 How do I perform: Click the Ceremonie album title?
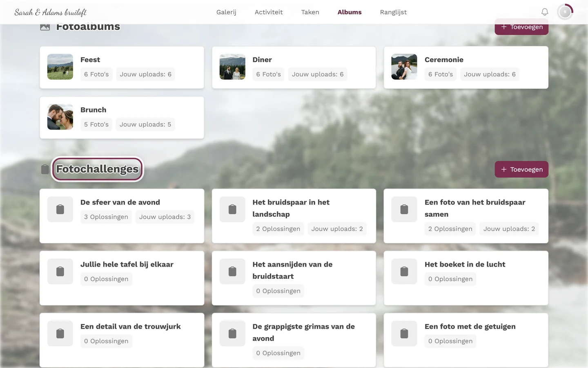click(x=444, y=60)
